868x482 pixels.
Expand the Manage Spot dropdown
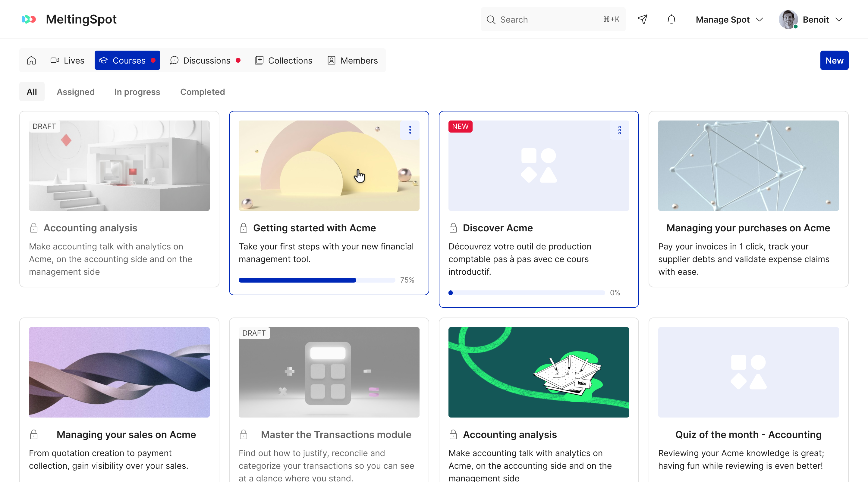coord(729,20)
